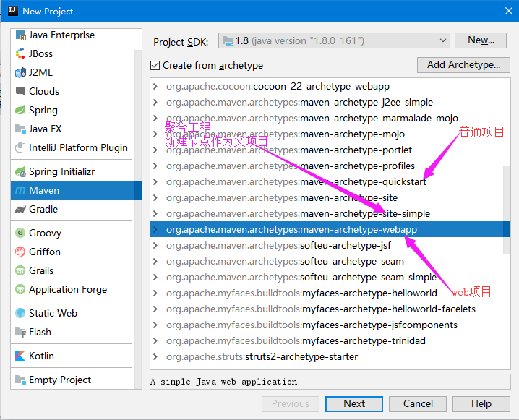Image resolution: width=519 pixels, height=420 pixels.
Task: Expand maven-archetype-webapp selected node
Action: click(155, 229)
